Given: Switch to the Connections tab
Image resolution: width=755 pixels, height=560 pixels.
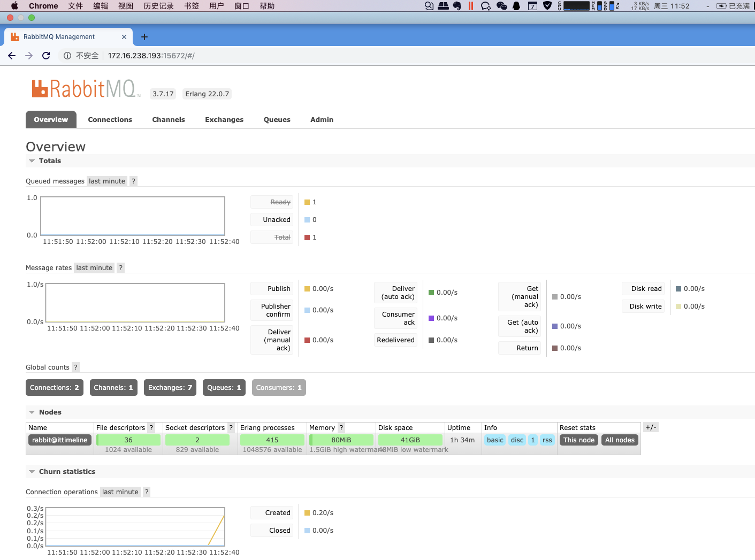Looking at the screenshot, I should click(x=110, y=120).
